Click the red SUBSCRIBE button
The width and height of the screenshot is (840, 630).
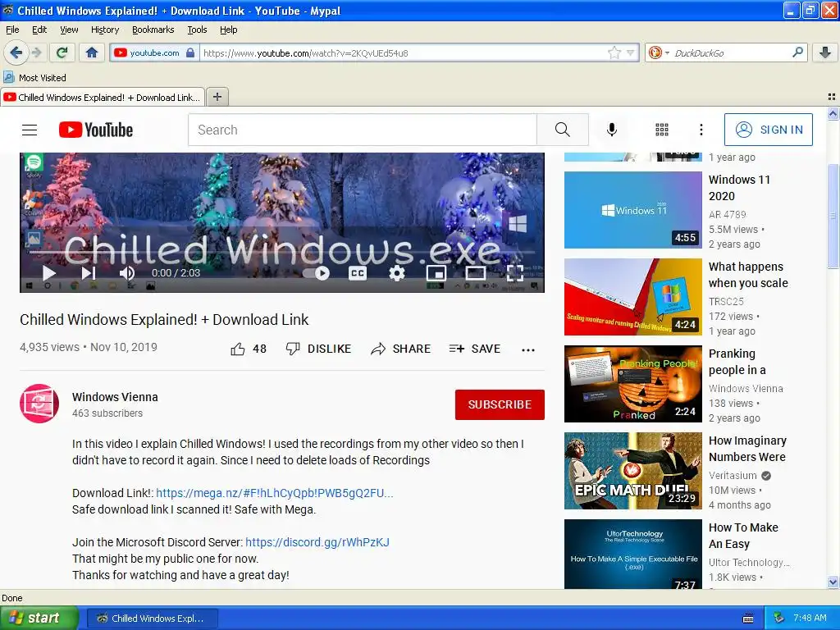click(500, 404)
